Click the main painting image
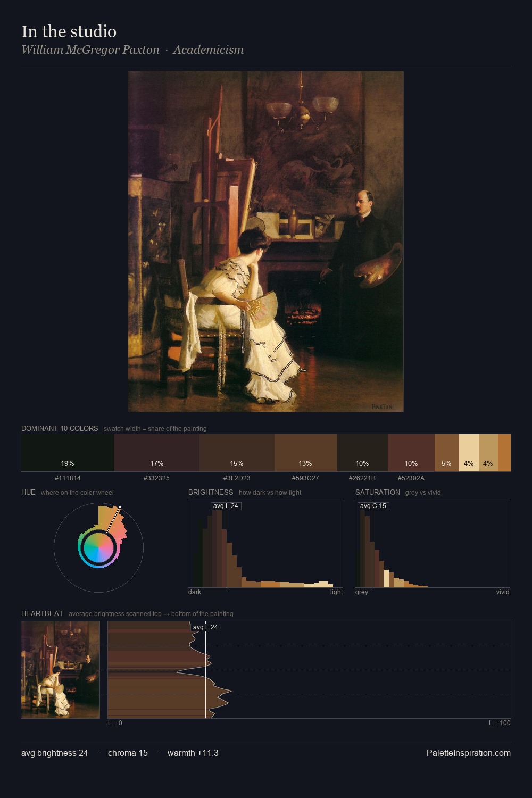Screen dimensions: 532x798 tap(265, 242)
